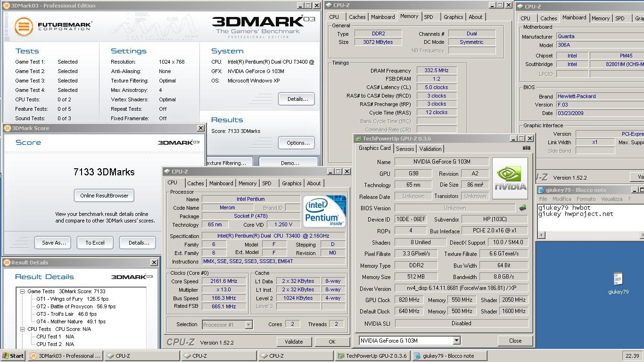Open Graphics tab in front CPU-Z window
Screen dimensions: 644x362
[291, 183]
